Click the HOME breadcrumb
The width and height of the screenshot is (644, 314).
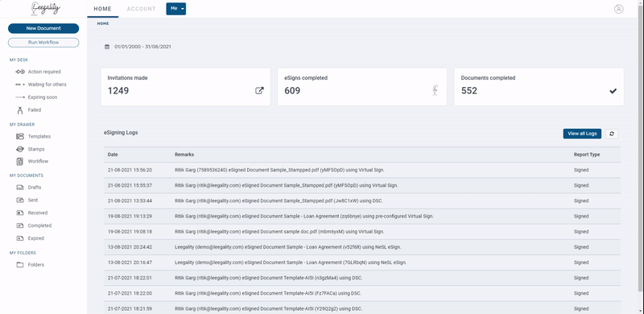coord(103,23)
